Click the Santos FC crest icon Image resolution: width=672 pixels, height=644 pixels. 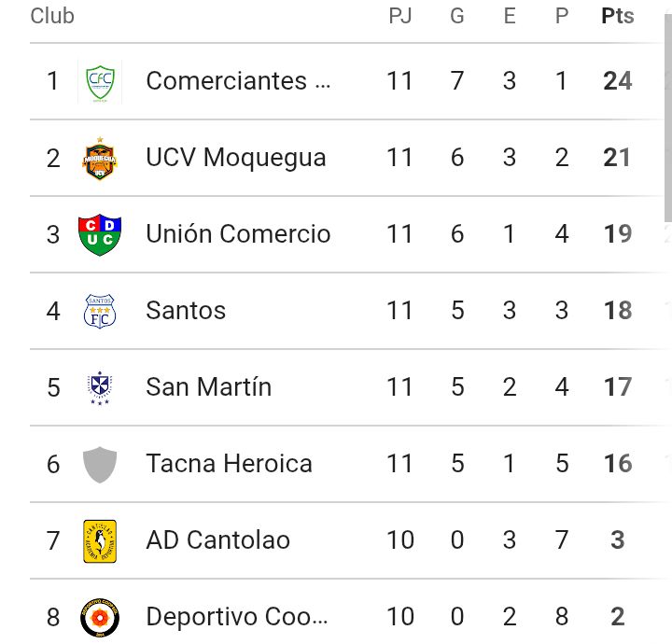click(x=100, y=311)
